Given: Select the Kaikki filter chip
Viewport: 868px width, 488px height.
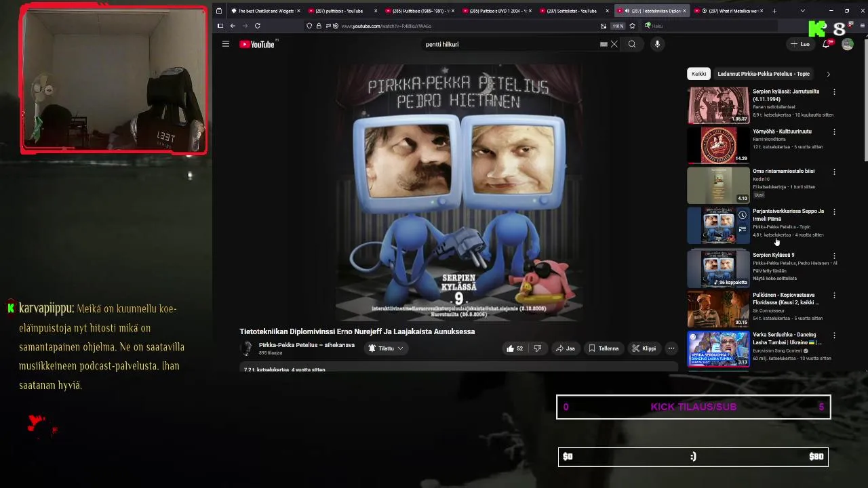Looking at the screenshot, I should point(699,74).
